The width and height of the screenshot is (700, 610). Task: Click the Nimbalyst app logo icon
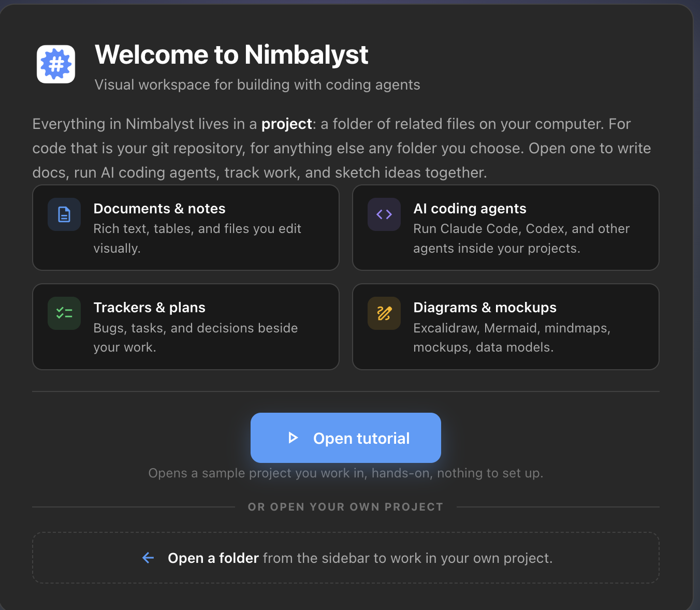click(x=56, y=64)
